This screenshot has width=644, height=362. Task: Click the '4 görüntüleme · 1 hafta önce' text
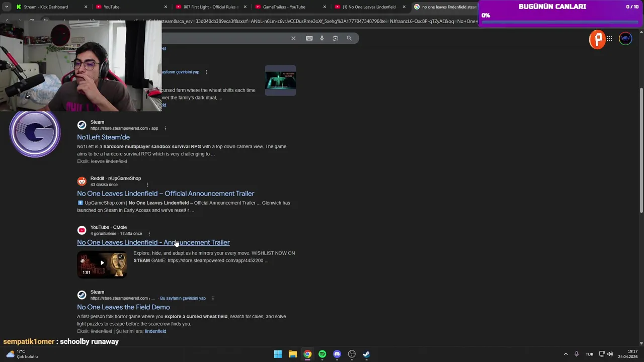116,234
